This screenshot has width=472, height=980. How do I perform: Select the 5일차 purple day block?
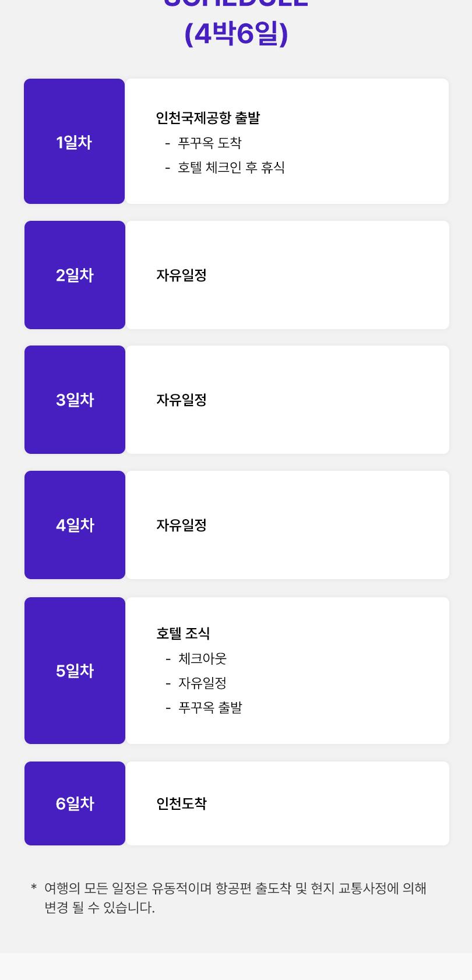[75, 671]
